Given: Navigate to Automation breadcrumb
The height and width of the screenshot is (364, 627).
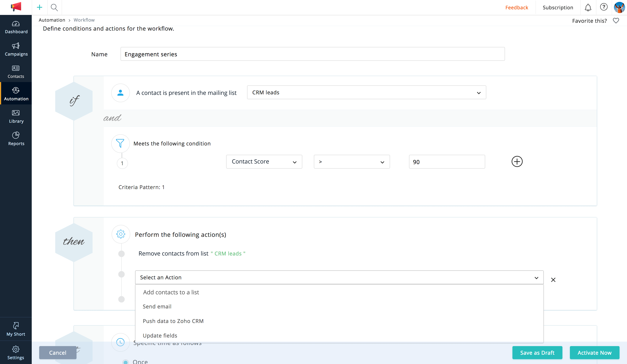Looking at the screenshot, I should (52, 20).
